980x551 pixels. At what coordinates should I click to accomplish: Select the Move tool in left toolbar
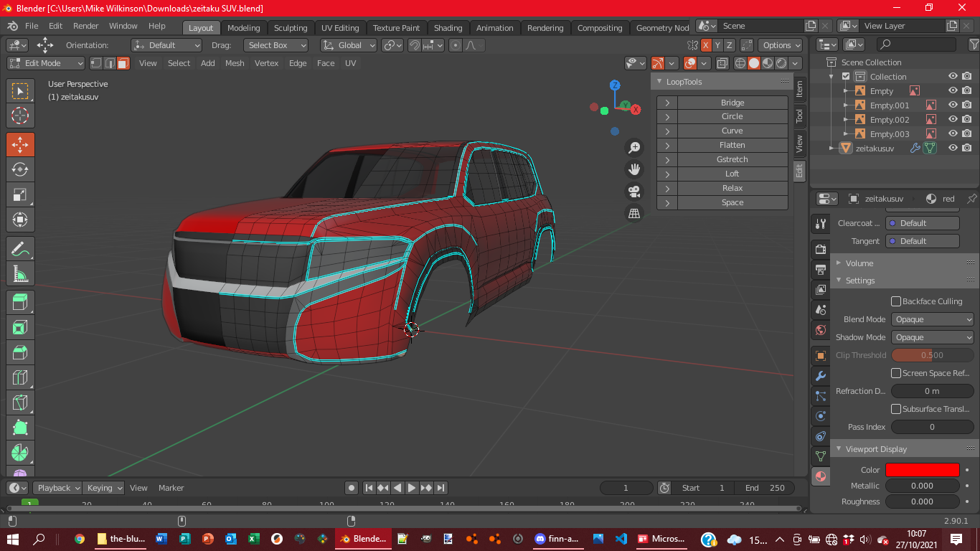(20, 143)
